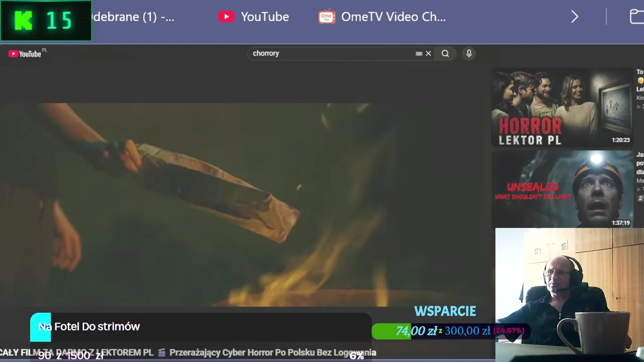Screen dimensions: 644x362
Task: Start voice search with the microphone icon
Action: point(469,53)
